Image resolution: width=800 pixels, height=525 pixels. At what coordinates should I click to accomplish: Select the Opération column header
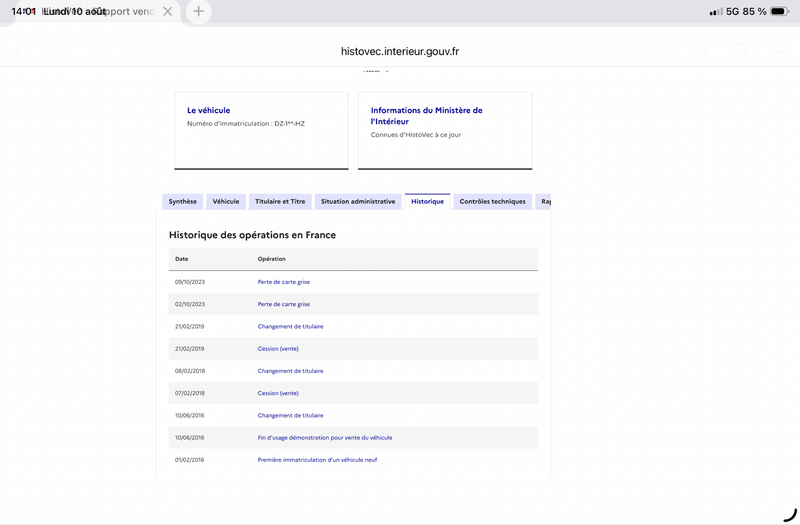[271, 259]
